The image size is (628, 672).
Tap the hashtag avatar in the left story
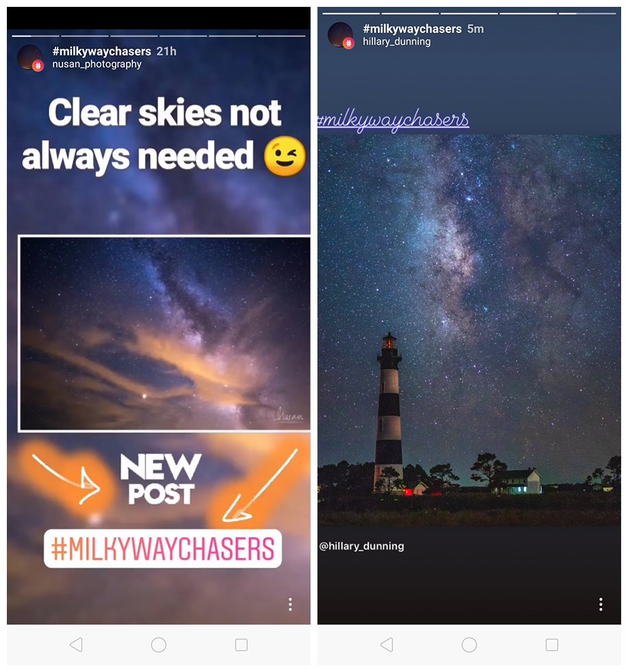pyautogui.click(x=30, y=58)
